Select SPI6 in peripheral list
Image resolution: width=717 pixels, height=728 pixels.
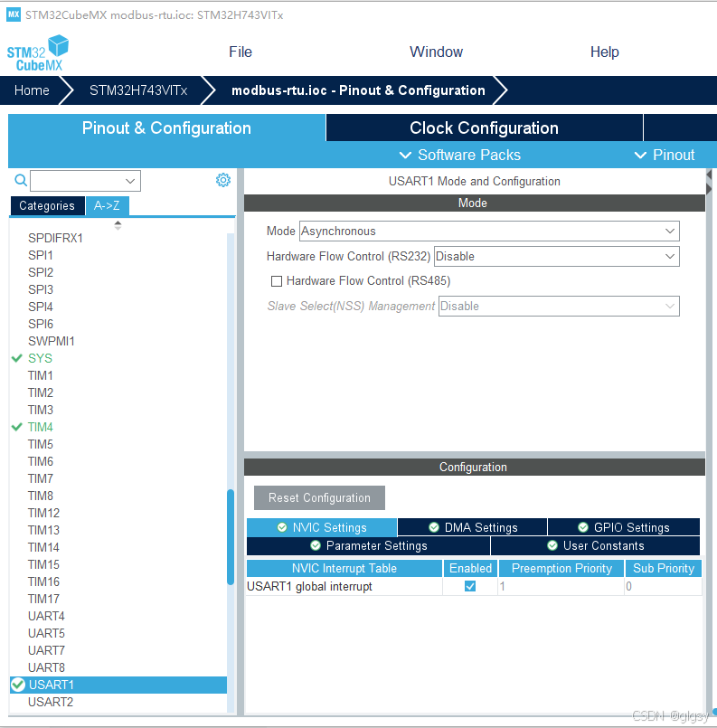coord(41,324)
